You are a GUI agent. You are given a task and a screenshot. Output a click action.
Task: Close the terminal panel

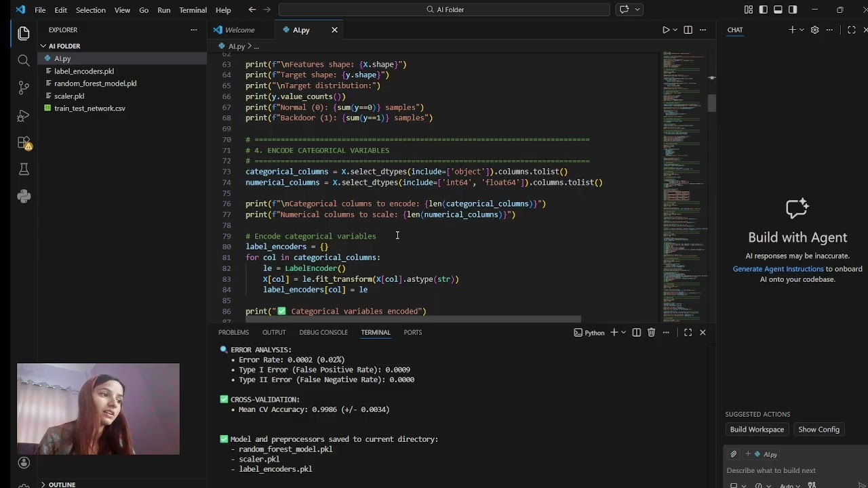(x=703, y=332)
